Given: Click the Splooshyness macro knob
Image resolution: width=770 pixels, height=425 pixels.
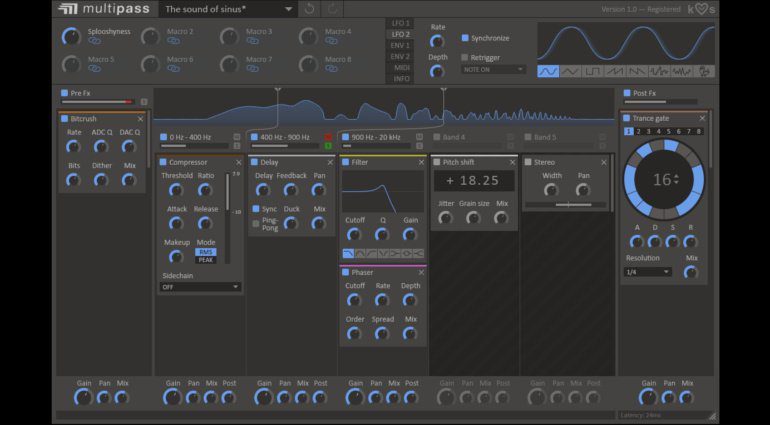Looking at the screenshot, I should tap(71, 36).
